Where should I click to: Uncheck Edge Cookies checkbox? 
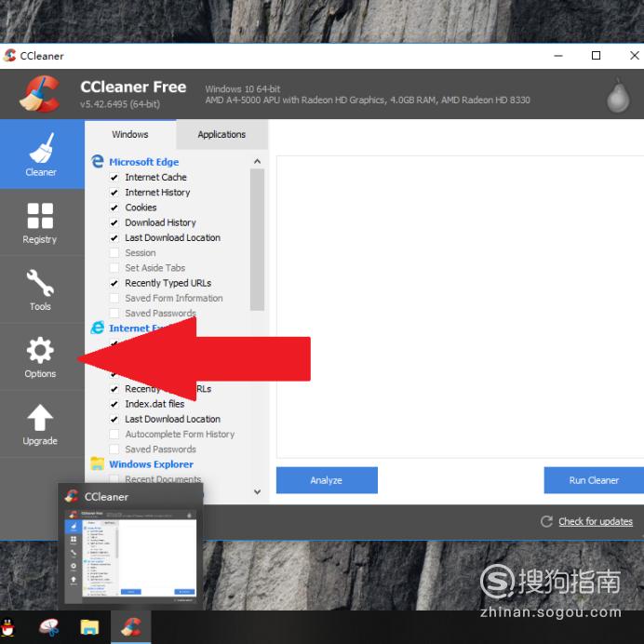point(114,208)
